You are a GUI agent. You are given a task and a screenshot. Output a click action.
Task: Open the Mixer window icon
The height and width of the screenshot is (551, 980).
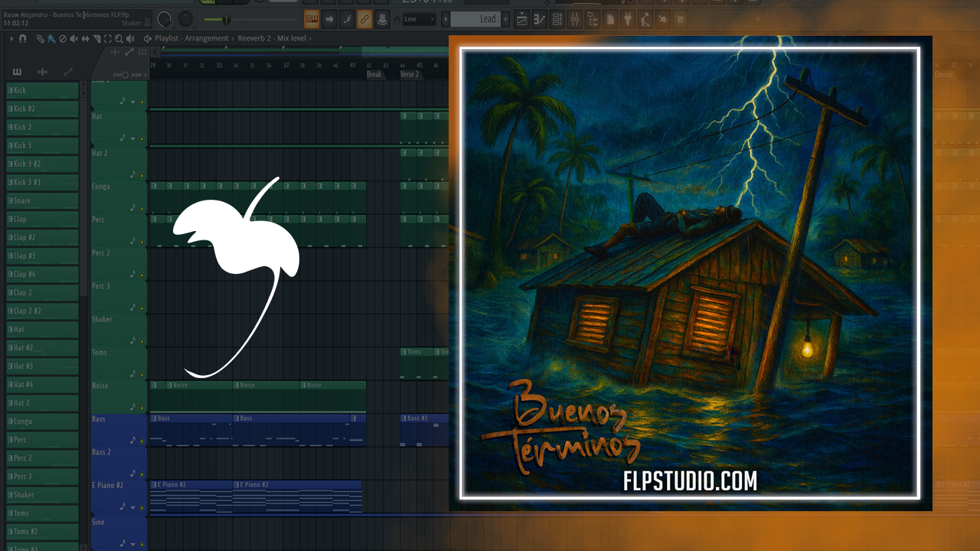(x=575, y=19)
